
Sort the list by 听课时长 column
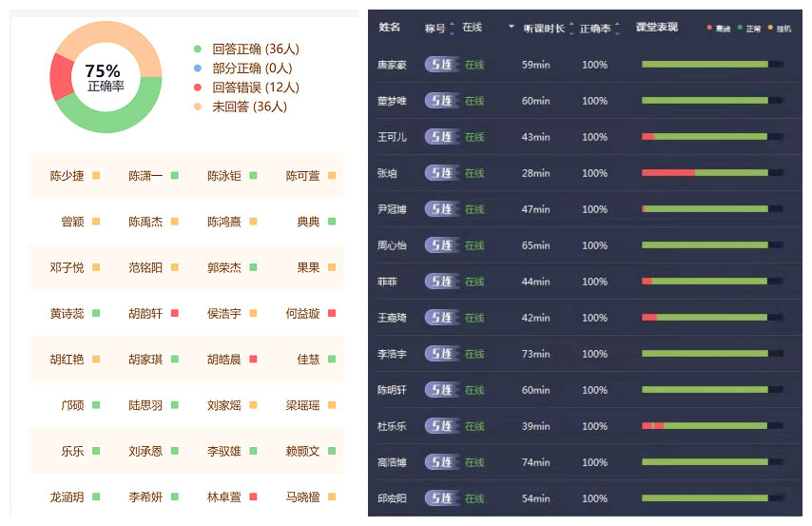pos(548,29)
